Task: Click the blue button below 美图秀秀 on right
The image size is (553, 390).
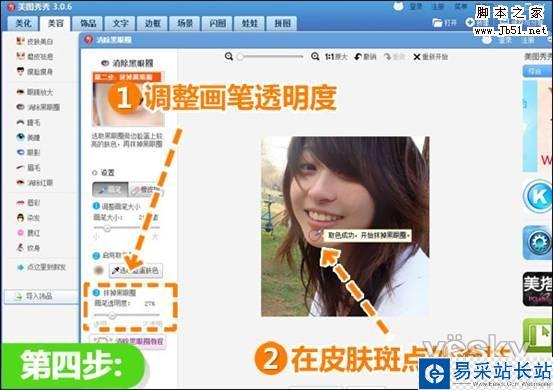Action: (537, 71)
